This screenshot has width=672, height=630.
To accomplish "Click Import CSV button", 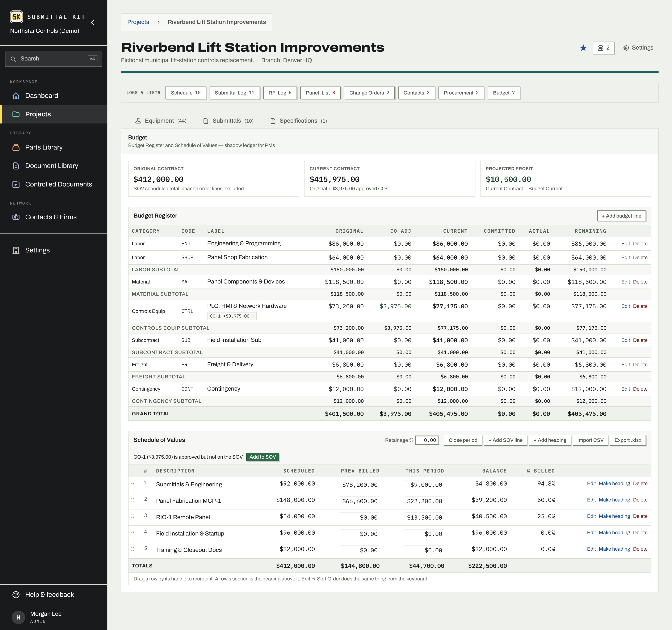I will (590, 440).
